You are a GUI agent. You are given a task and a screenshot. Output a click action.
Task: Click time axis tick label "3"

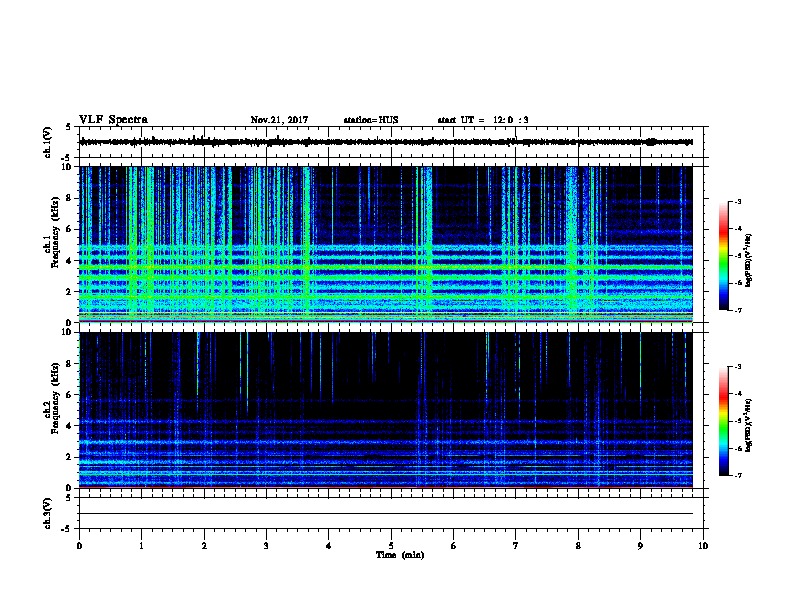click(266, 545)
